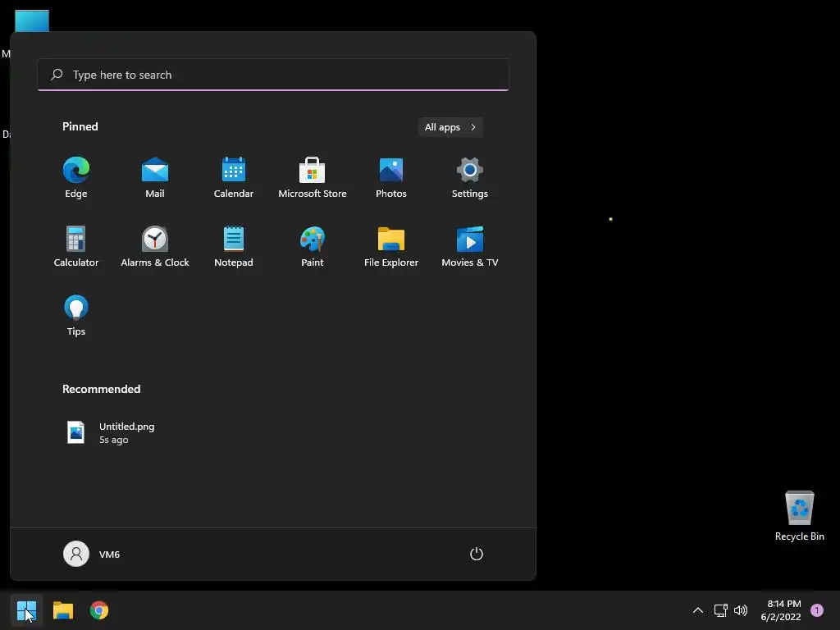Launch the Paint app
840x630 pixels.
pos(313,247)
